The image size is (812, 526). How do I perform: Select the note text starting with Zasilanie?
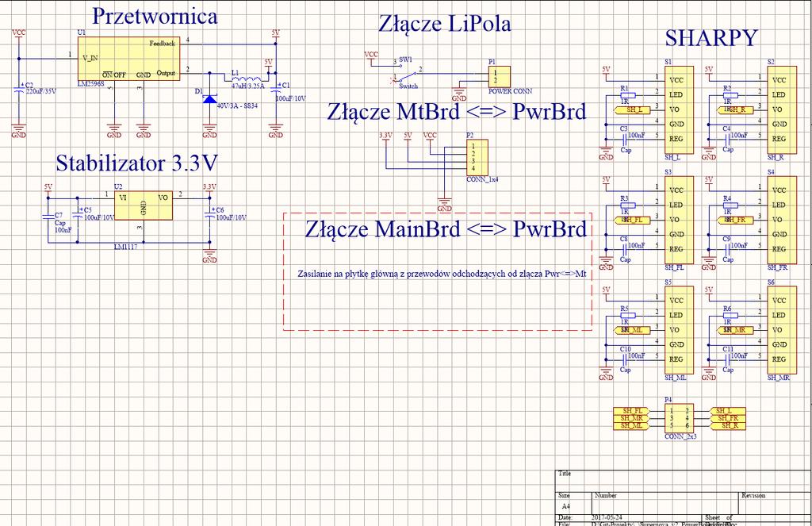[442, 274]
